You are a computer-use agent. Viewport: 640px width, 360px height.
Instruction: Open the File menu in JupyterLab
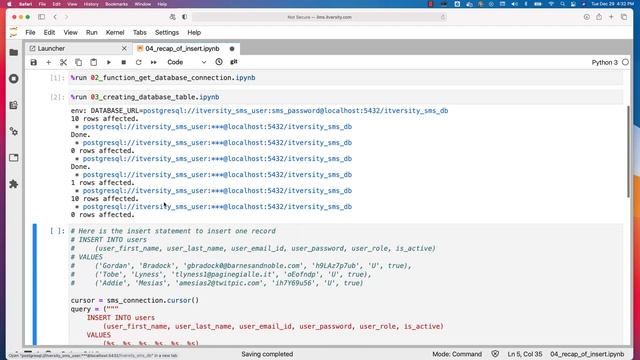[x=30, y=32]
